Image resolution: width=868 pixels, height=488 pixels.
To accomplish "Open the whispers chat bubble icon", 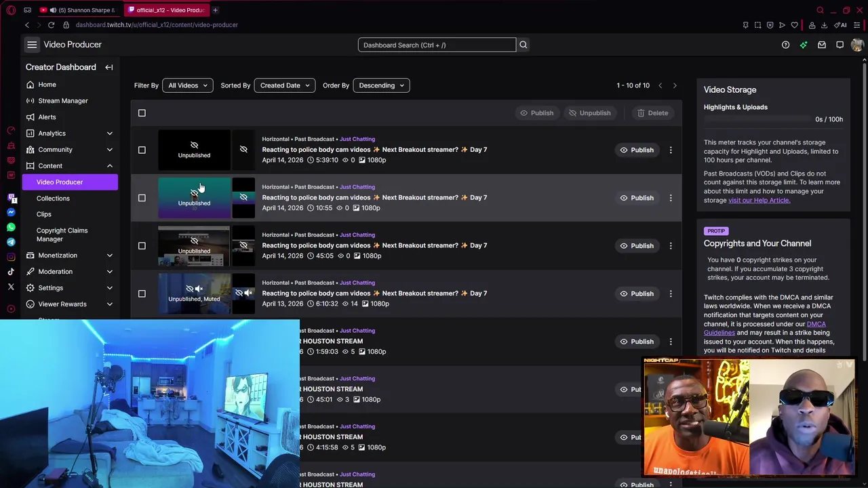I will (840, 45).
